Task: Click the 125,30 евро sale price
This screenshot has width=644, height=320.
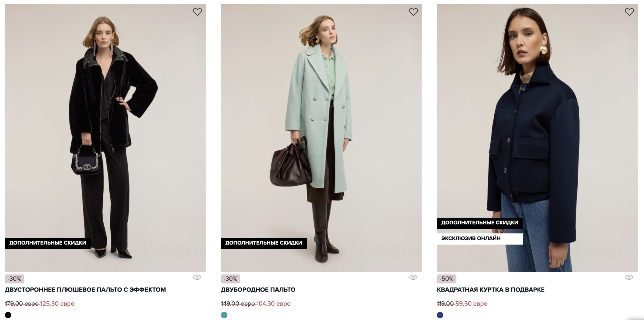Action: [57, 304]
